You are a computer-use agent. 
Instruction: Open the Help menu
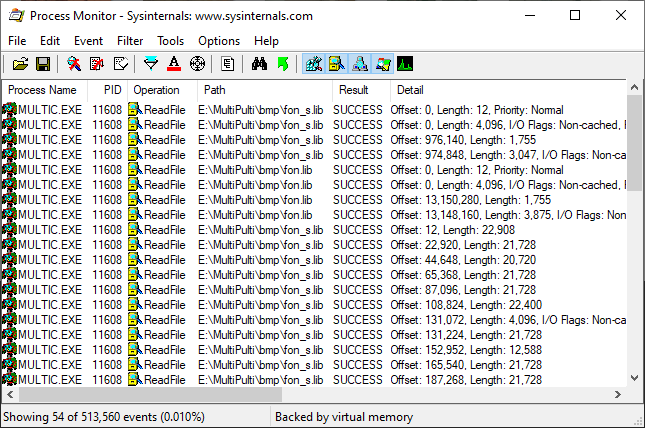[266, 41]
